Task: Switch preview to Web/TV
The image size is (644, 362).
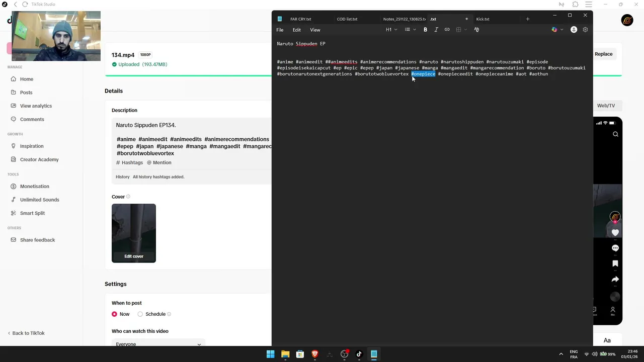Action: tap(606, 106)
